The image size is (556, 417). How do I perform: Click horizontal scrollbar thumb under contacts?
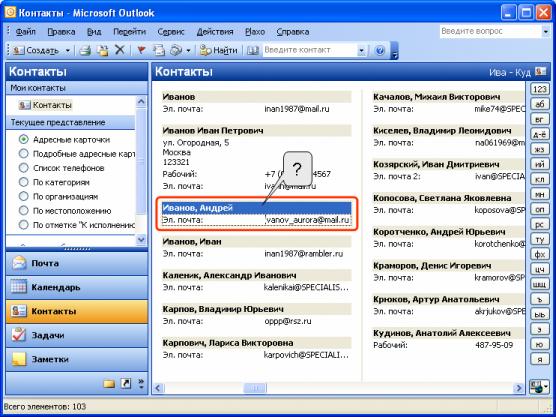click(255, 388)
